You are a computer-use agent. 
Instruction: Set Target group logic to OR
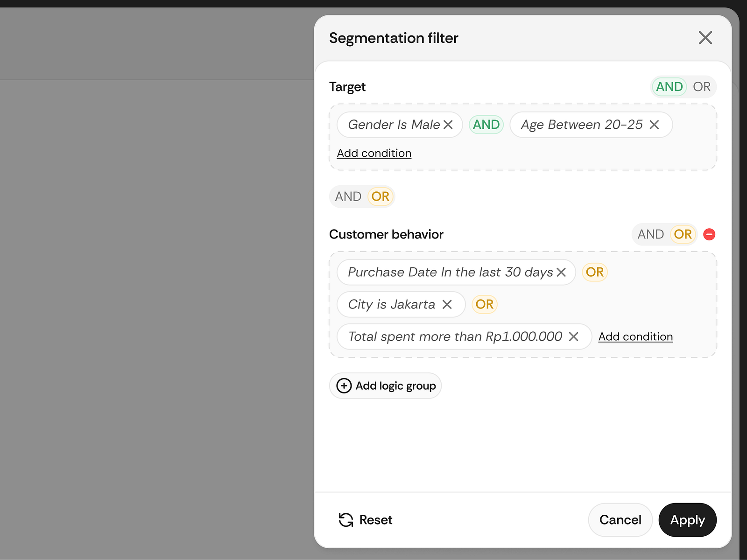pos(702,87)
